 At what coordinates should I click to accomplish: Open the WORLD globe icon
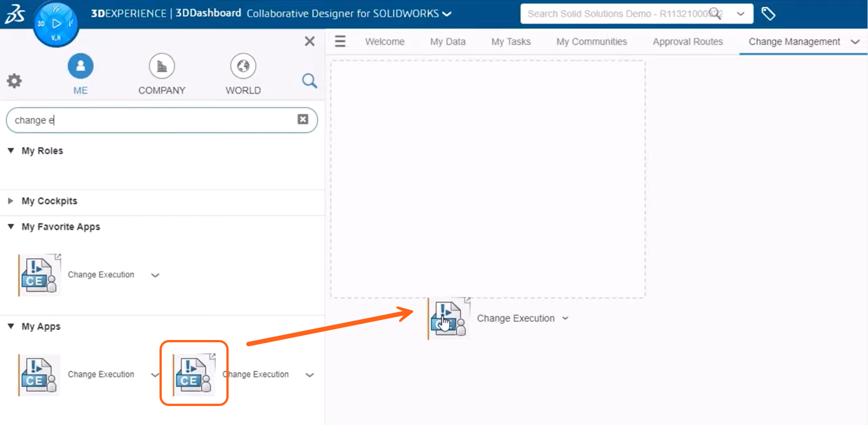tap(243, 66)
